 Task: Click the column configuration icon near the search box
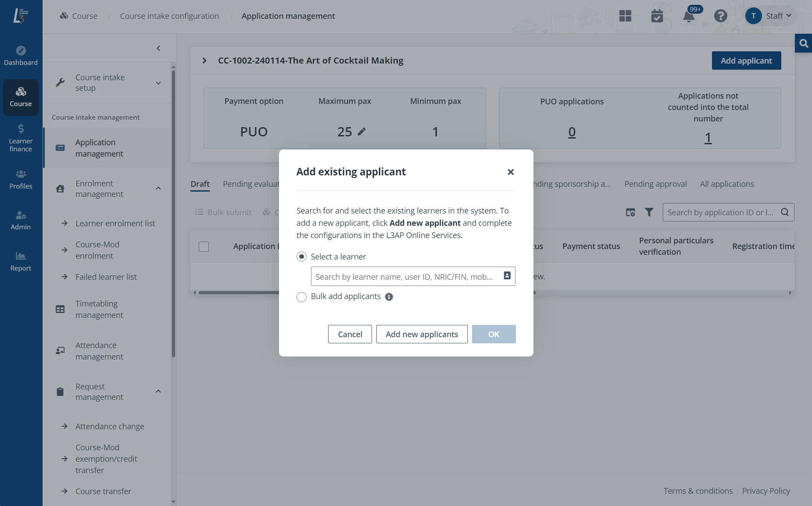click(x=630, y=212)
